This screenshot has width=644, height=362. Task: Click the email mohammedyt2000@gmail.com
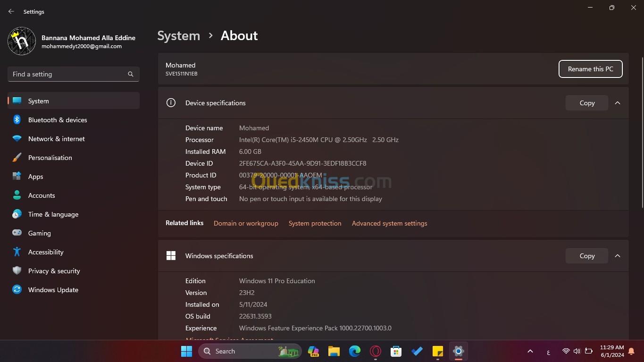click(x=82, y=46)
